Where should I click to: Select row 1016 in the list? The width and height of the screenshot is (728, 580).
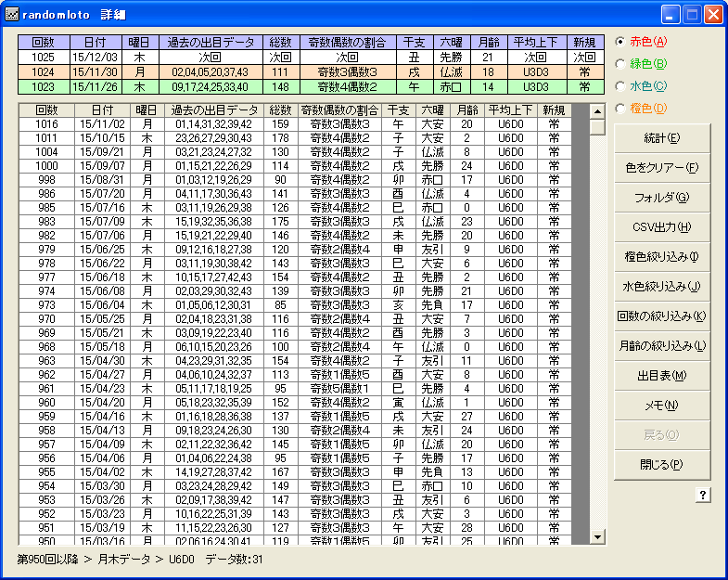pyautogui.click(x=295, y=124)
